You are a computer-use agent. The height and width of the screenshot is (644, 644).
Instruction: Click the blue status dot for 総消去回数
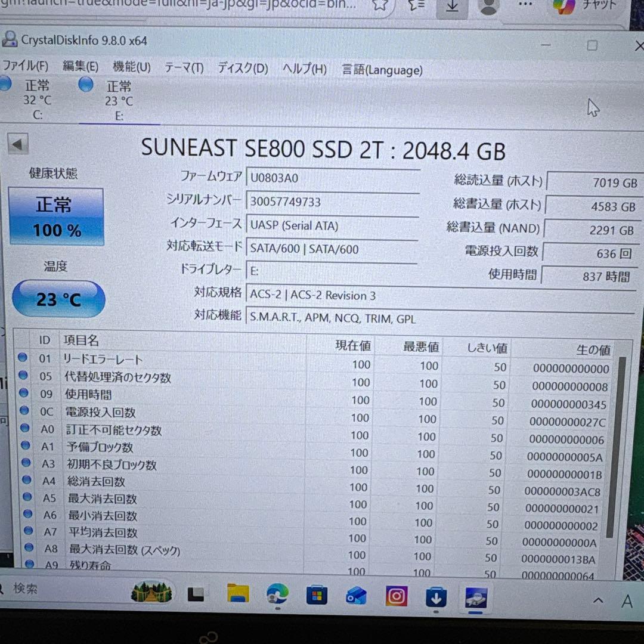27,479
